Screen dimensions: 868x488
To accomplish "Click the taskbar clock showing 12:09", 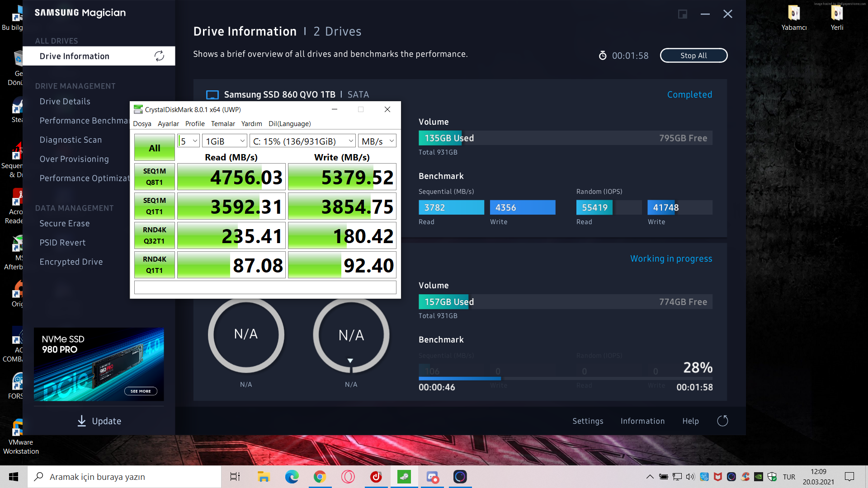I will [818, 477].
